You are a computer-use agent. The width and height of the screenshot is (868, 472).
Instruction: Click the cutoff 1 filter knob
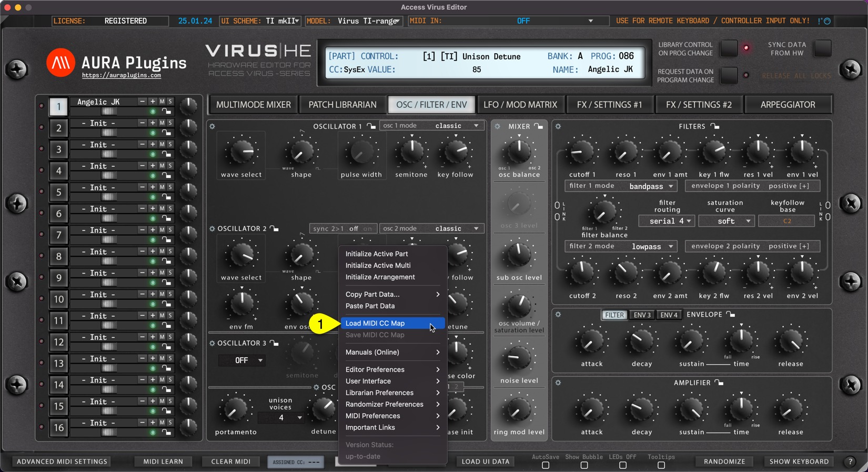(x=582, y=153)
